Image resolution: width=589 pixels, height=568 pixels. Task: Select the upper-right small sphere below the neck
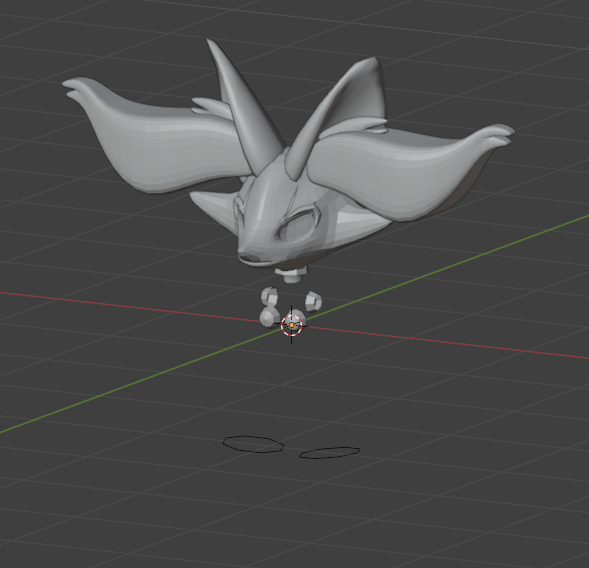313,301
